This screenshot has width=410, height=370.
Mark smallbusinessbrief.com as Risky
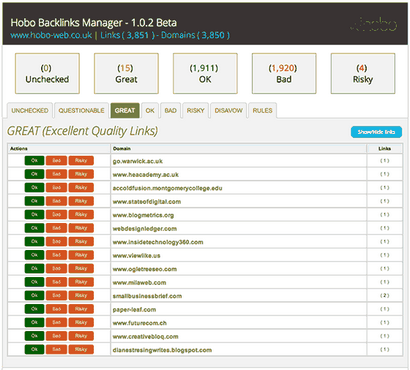click(x=81, y=295)
